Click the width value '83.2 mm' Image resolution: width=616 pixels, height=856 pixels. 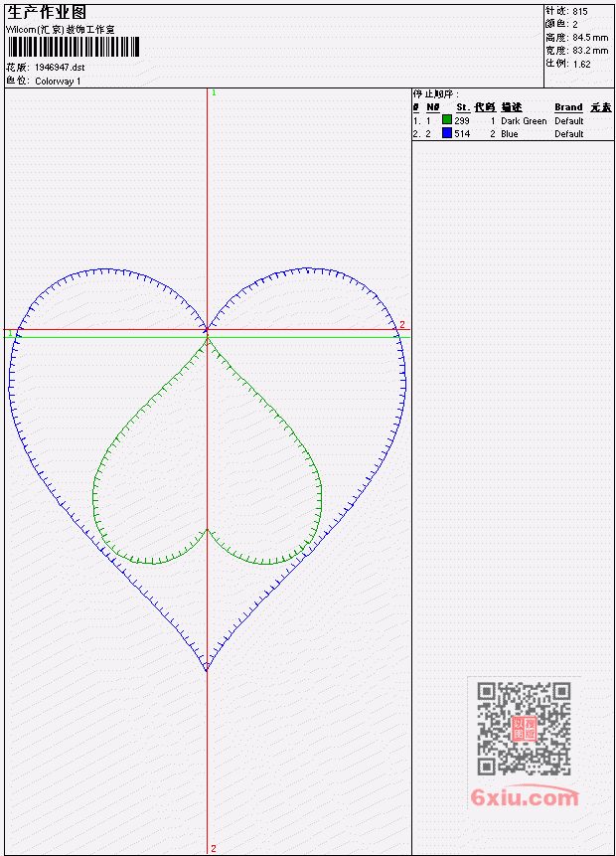point(590,51)
